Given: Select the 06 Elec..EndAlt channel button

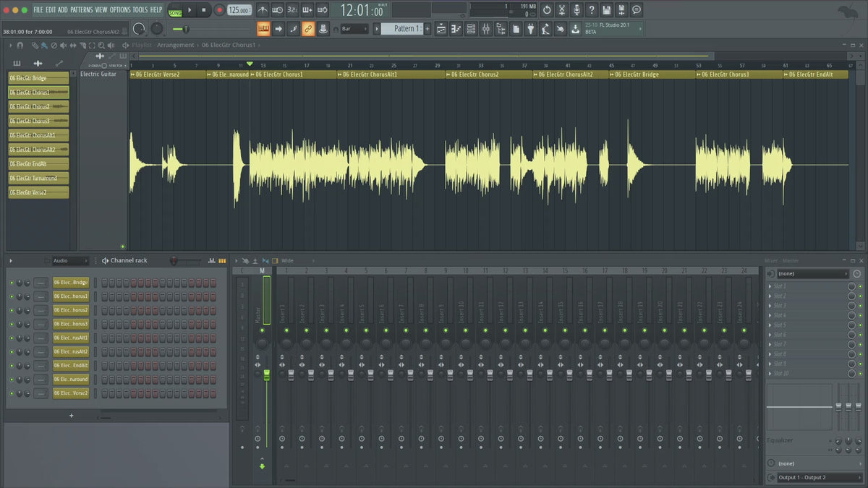Looking at the screenshot, I should click(x=71, y=365).
